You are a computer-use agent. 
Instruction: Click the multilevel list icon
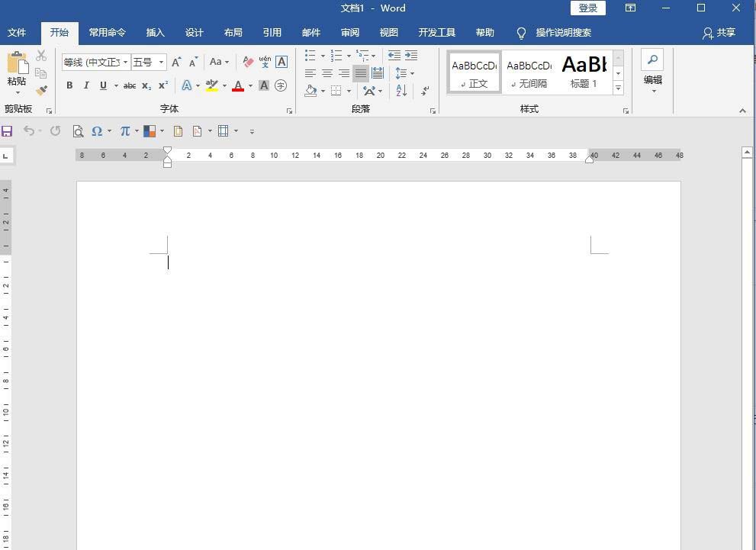tap(362, 56)
